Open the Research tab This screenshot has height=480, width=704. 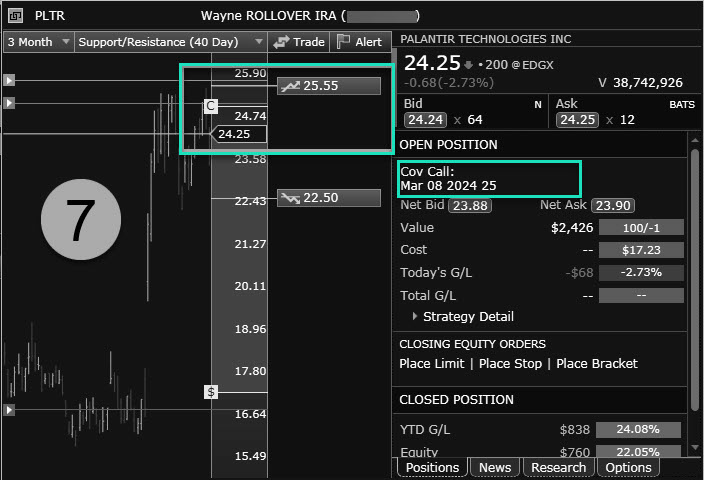pyautogui.click(x=558, y=467)
